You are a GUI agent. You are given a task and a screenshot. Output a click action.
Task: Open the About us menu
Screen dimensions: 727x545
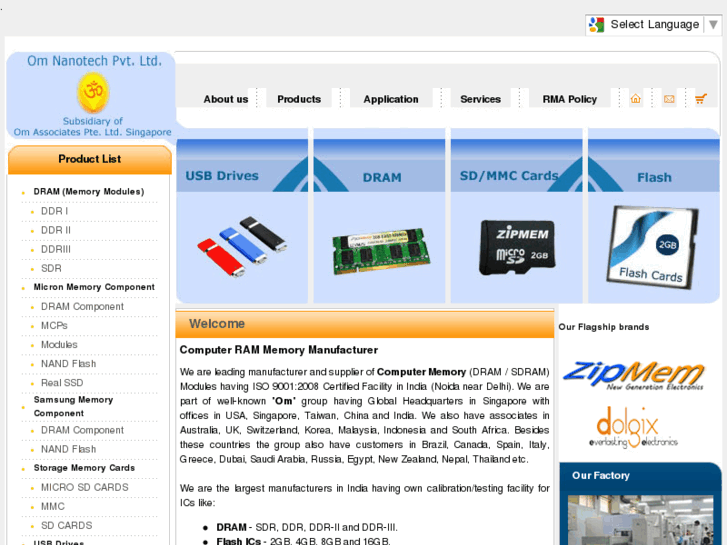pos(226,99)
